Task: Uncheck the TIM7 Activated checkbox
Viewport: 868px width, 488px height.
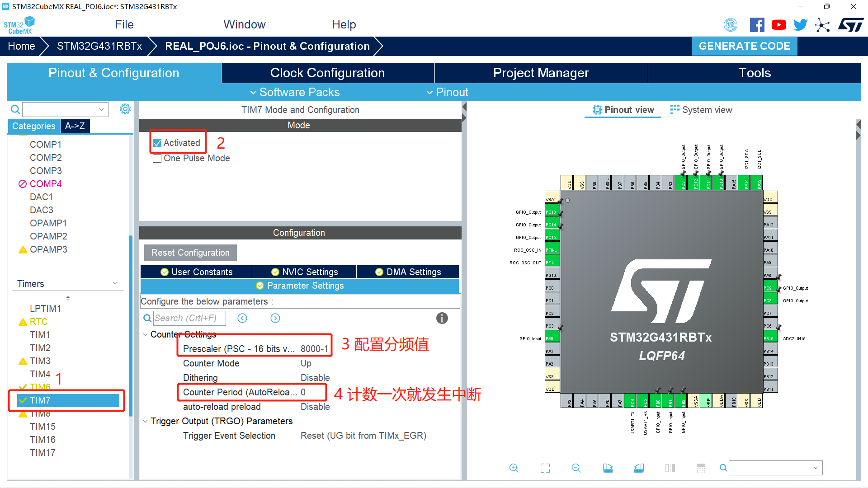Action: [157, 143]
